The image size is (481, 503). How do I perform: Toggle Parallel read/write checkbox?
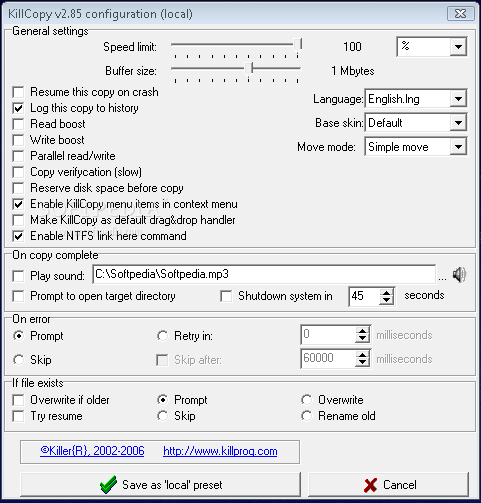[x=18, y=156]
